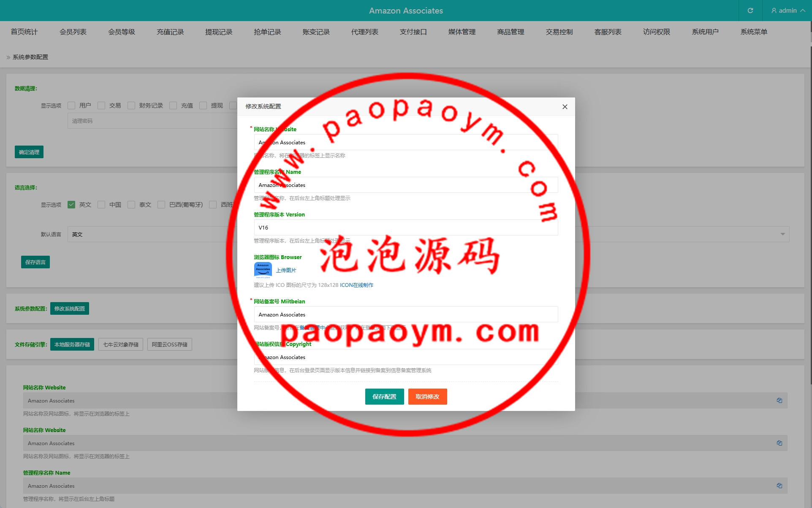
Task: Select 本地服务器存储 storage engine
Action: [x=72, y=344]
